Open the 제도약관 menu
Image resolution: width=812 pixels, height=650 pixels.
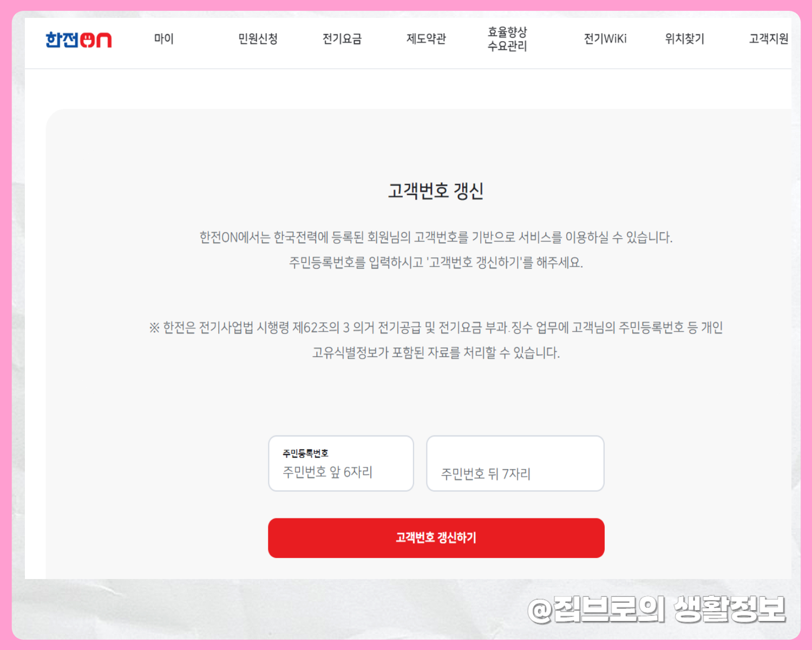tap(426, 38)
